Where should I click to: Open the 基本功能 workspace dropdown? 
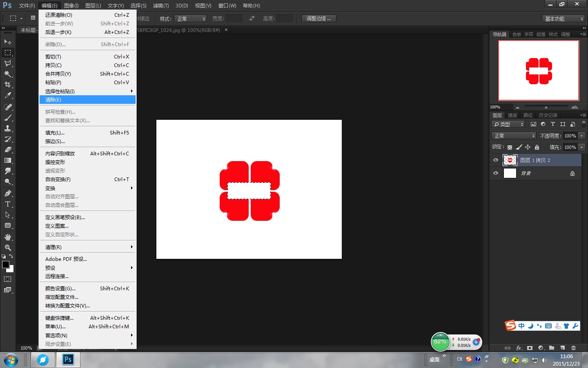coord(563,19)
